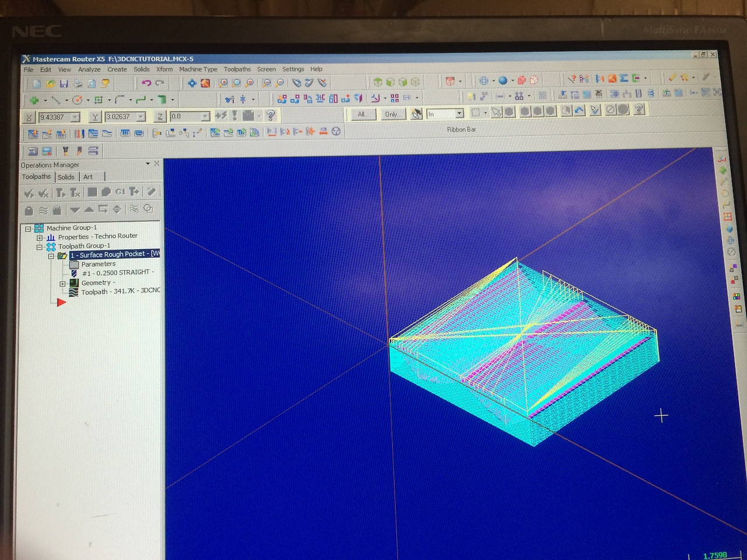Click the grey Redo arrow
747x560 pixels.
pos(160,83)
